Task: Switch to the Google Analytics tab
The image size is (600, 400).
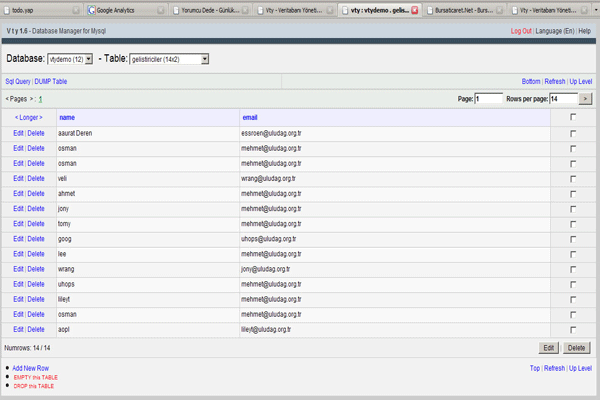Action: tap(120, 10)
